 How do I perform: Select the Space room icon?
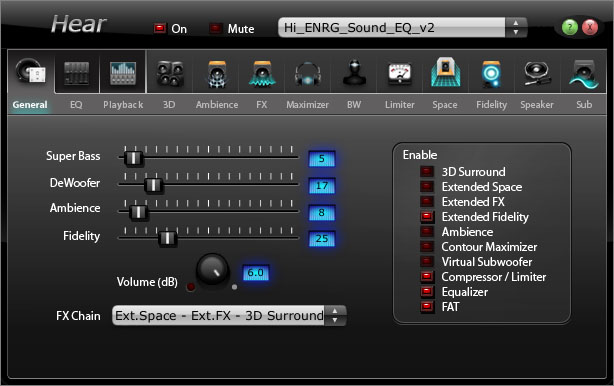point(445,72)
